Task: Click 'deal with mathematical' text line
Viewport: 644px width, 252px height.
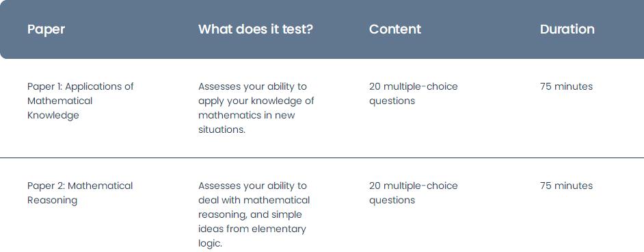Action: coord(254,200)
